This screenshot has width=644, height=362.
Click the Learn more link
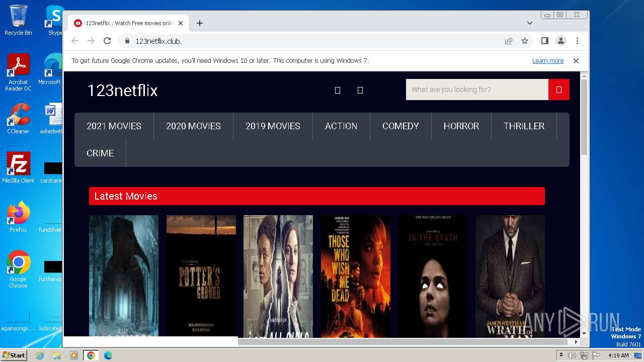point(548,61)
